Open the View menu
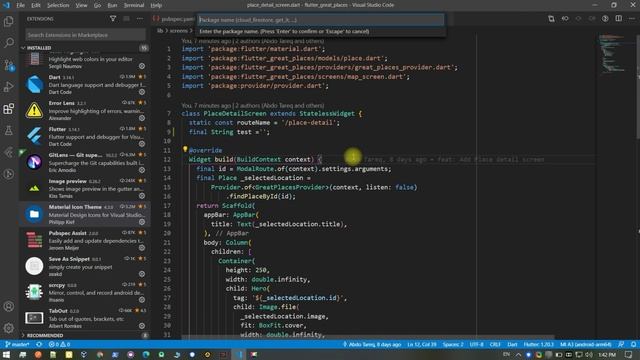Viewport: 640px width, 360px height. [x=81, y=5]
